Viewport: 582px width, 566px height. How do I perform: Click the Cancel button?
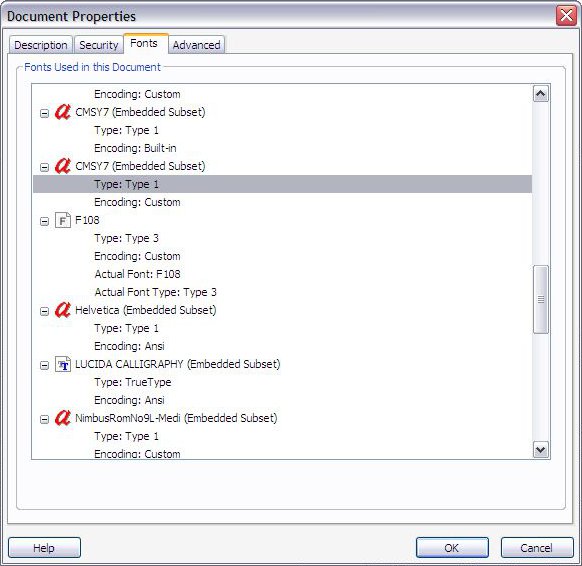coord(536,547)
